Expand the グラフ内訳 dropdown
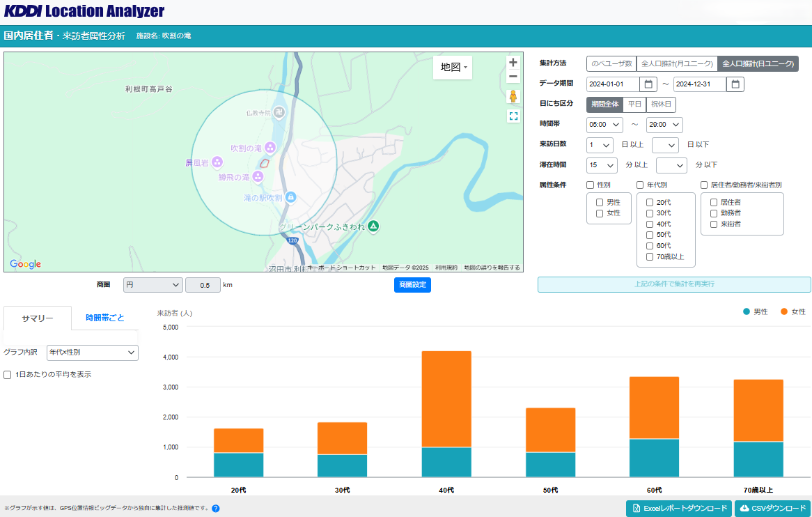Image resolution: width=812 pixels, height=517 pixels. point(93,353)
